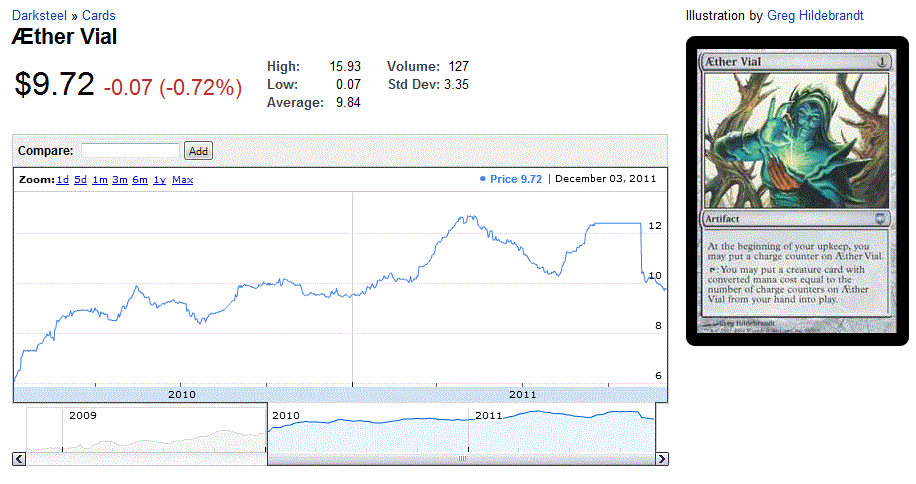
Task: Show the Max time range
Action: pos(183,180)
